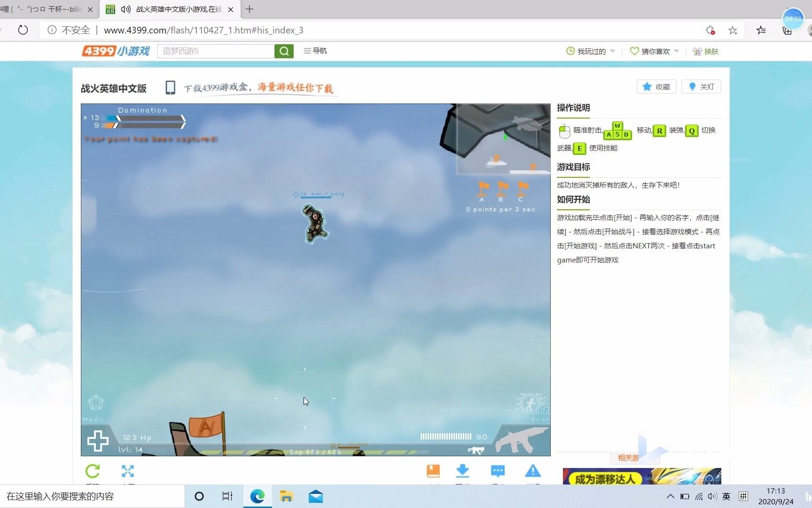This screenshot has width=812, height=508.
Task: Open the Mail app from the taskbar
Action: 316,496
